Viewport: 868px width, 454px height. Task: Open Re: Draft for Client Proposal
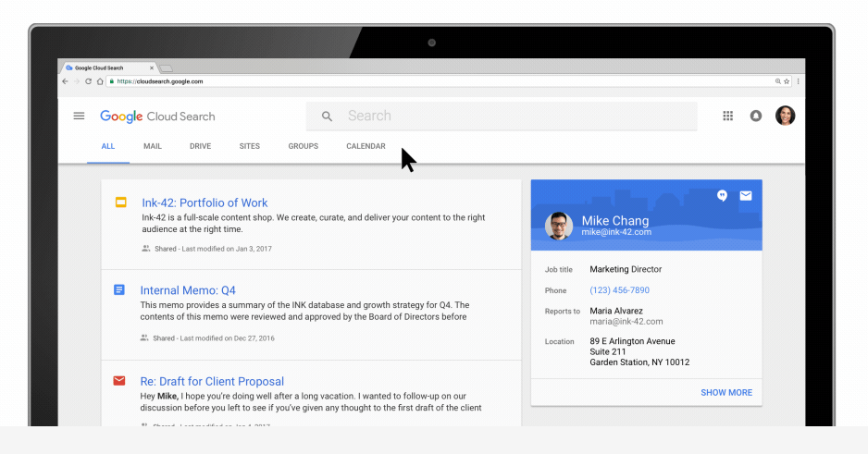coord(212,382)
